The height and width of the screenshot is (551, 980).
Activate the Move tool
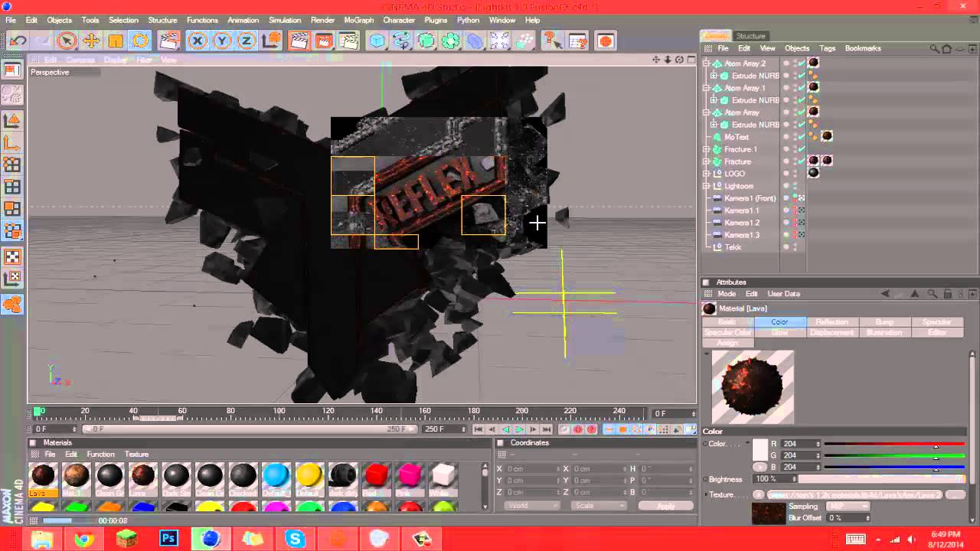(x=91, y=41)
